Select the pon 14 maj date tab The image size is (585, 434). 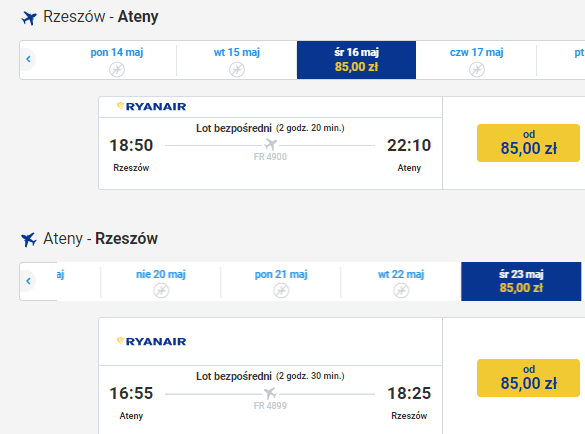[x=117, y=60]
